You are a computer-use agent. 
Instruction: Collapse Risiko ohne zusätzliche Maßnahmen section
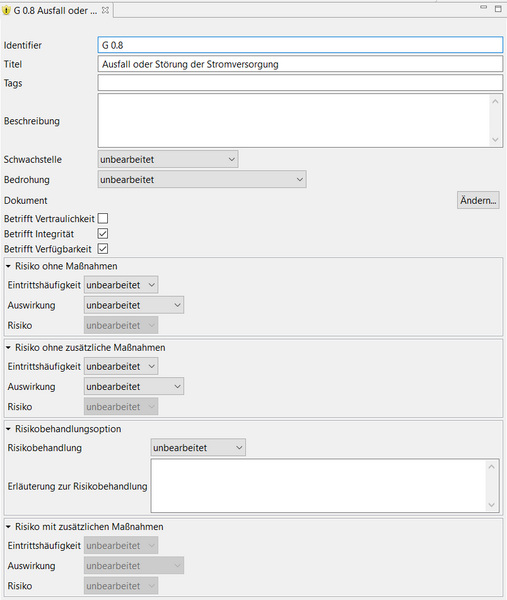[8, 347]
